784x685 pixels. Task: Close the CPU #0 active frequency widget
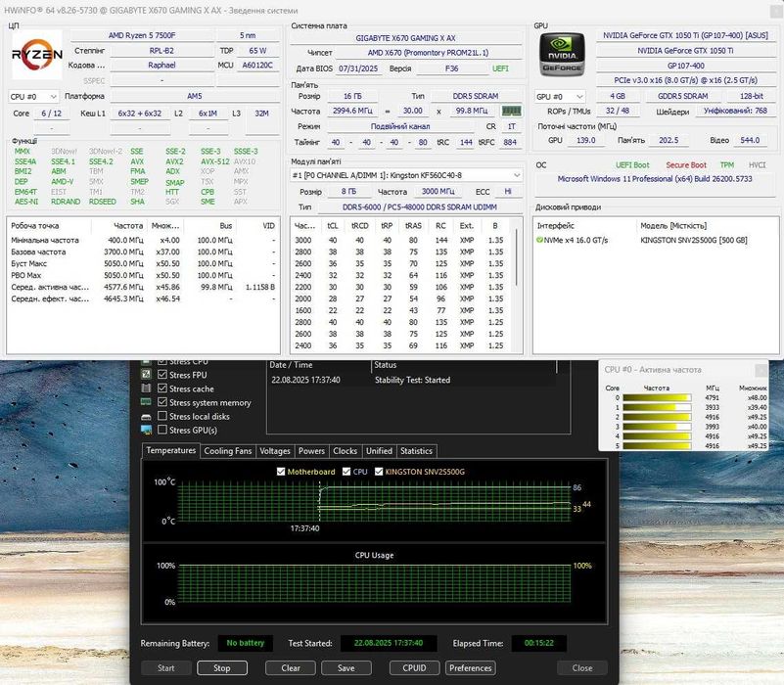click(x=761, y=370)
